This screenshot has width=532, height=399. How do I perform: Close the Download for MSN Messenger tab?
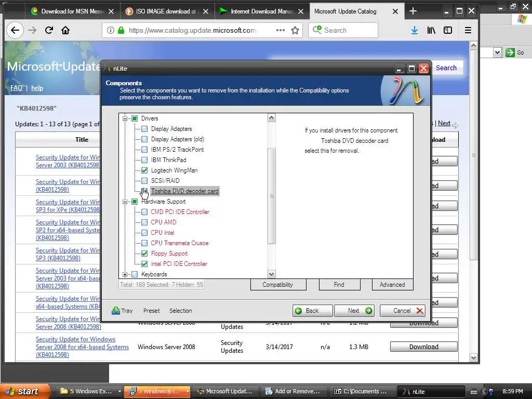tap(111, 11)
